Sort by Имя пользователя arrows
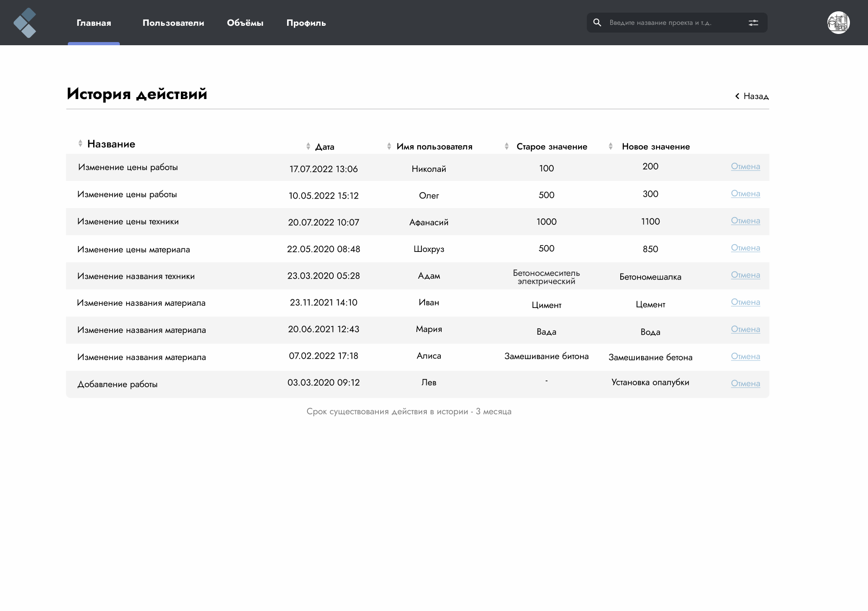 pyautogui.click(x=389, y=147)
